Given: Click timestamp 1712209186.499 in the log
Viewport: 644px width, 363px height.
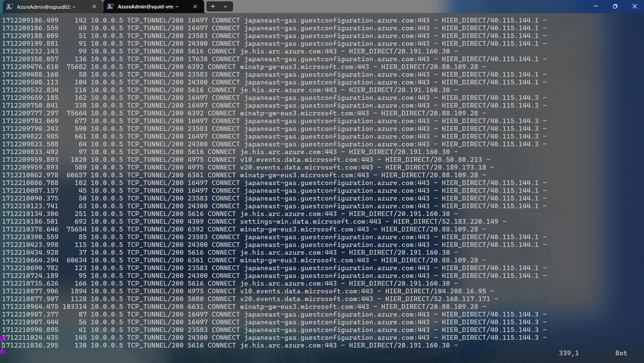Looking at the screenshot, I should click(x=30, y=20).
